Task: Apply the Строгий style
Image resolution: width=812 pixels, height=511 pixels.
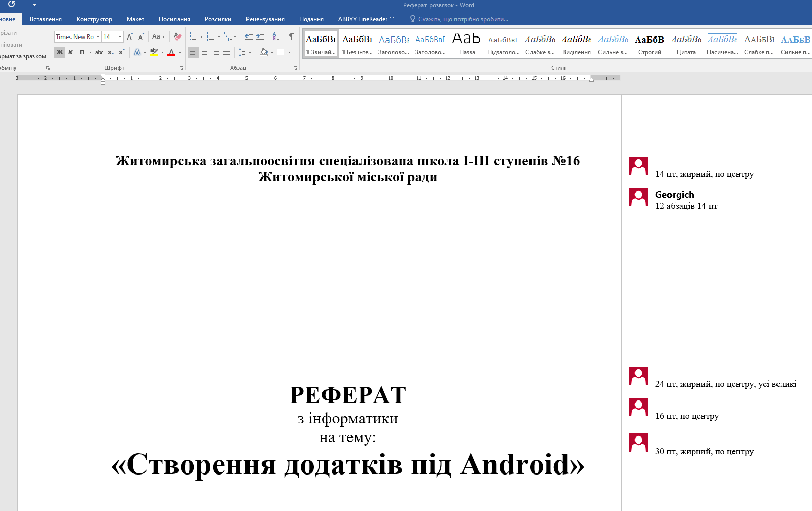Action: (649, 44)
